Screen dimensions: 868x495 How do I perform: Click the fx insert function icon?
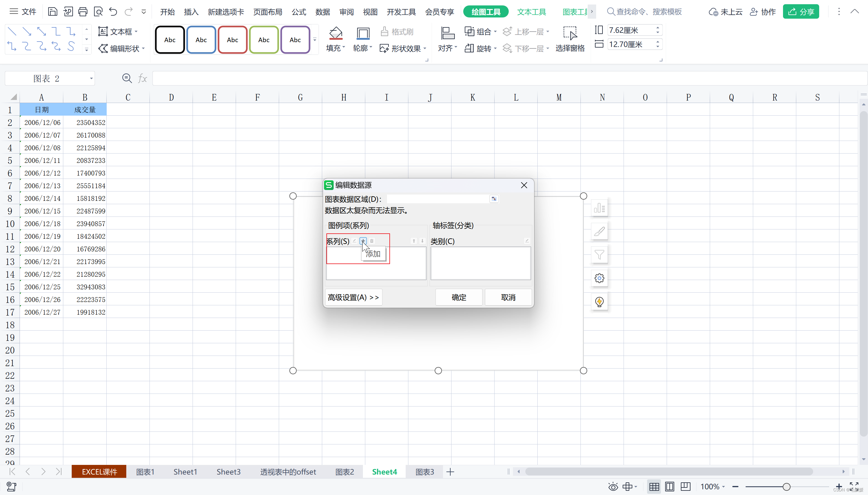pos(142,79)
